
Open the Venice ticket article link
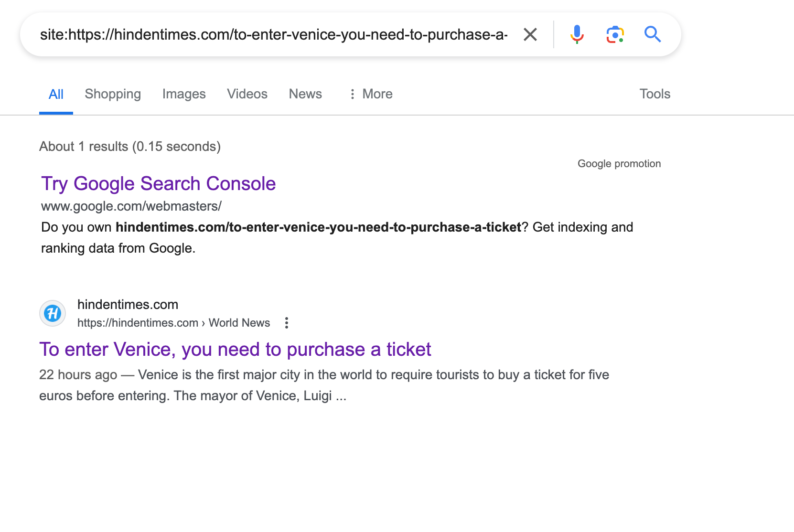click(x=235, y=350)
